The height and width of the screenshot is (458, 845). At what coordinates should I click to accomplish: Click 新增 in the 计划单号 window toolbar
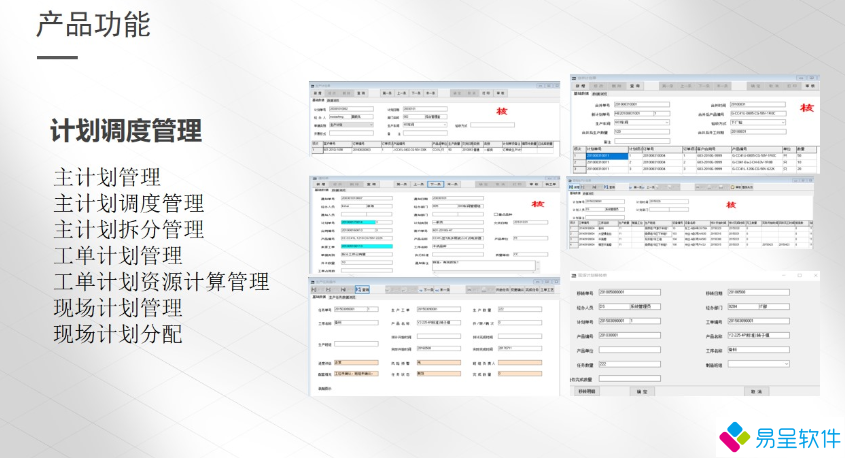[x=317, y=93]
